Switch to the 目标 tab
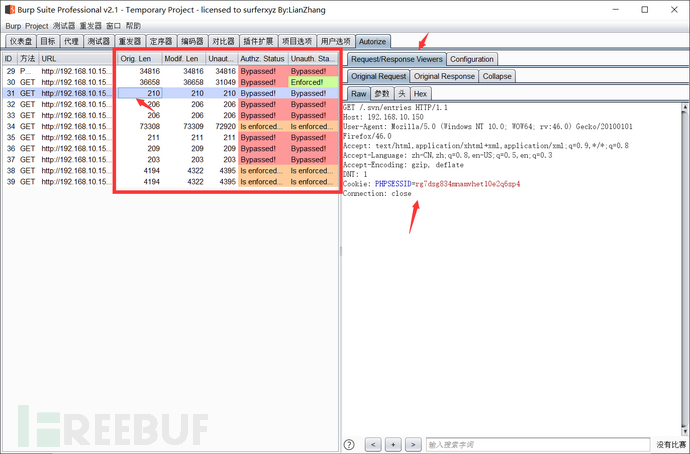Screen dimensions: 690x454 click(48, 41)
